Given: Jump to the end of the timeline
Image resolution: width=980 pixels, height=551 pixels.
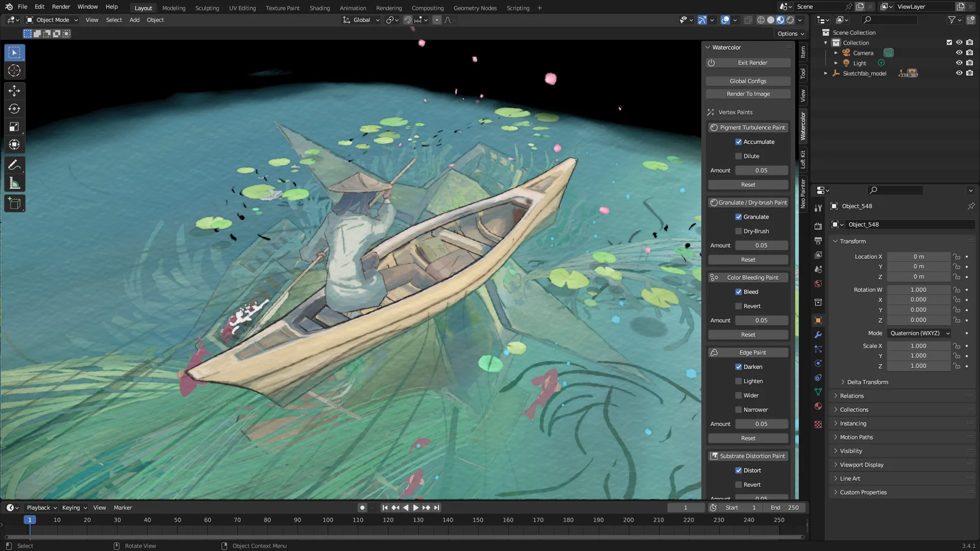Looking at the screenshot, I should pos(436,508).
